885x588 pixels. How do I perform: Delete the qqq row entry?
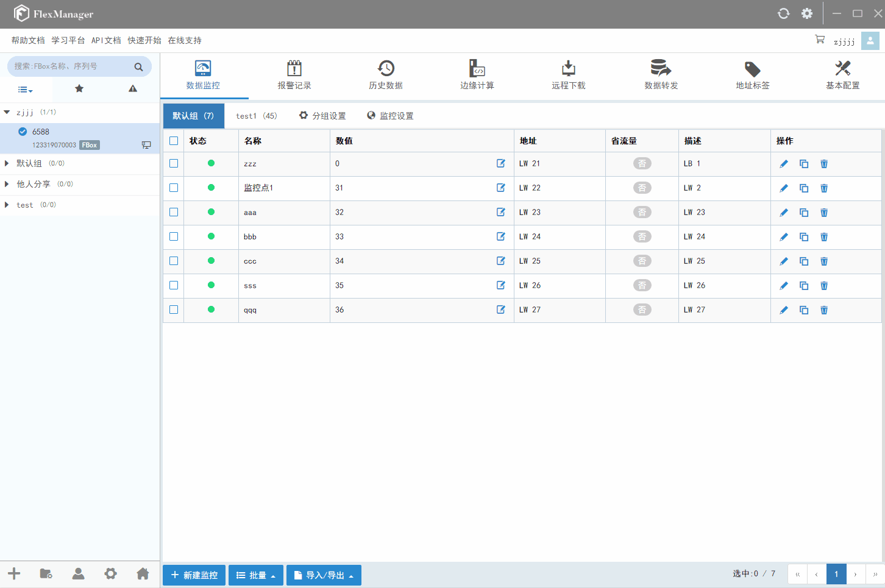[824, 310]
